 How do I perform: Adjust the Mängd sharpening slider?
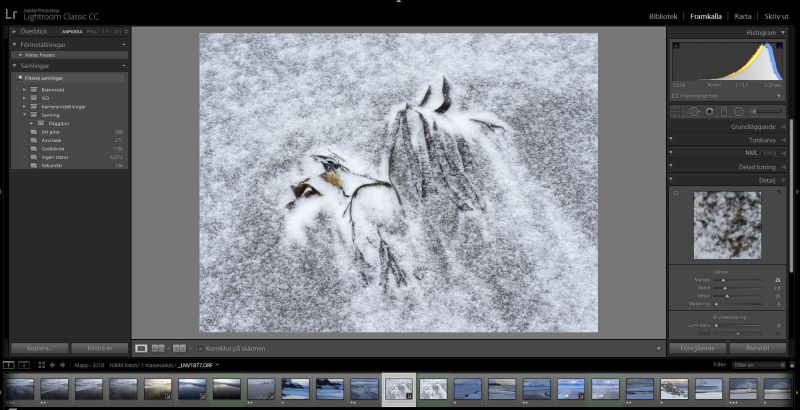725,280
